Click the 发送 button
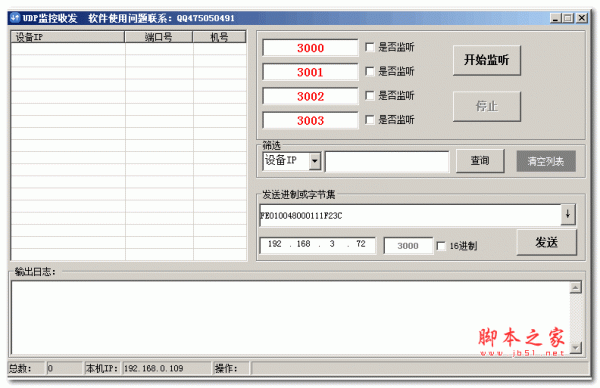Viewport: 600px width, 388px height. pyautogui.click(x=546, y=242)
